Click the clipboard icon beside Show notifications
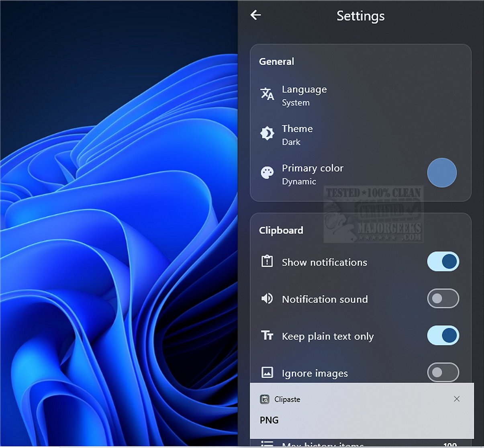This screenshot has width=484, height=448. [267, 261]
